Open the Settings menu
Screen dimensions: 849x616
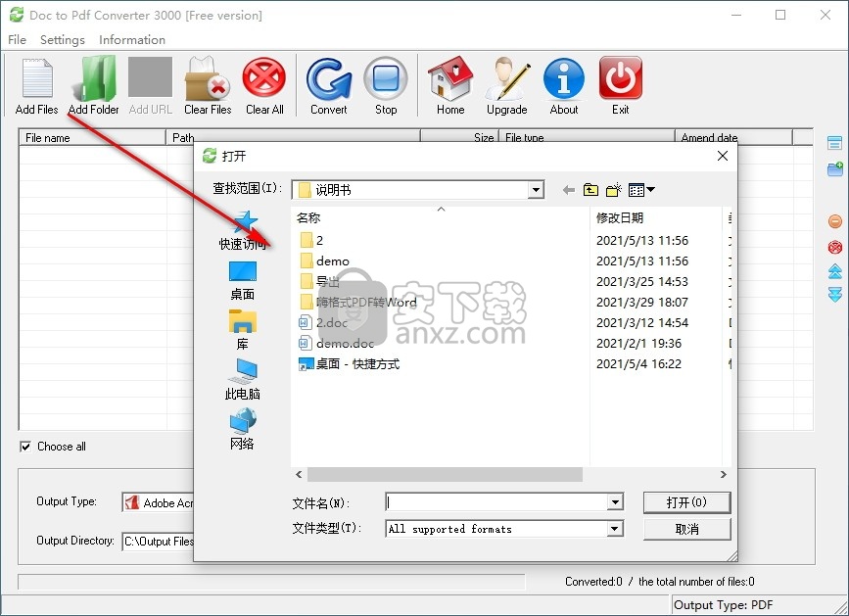(63, 39)
